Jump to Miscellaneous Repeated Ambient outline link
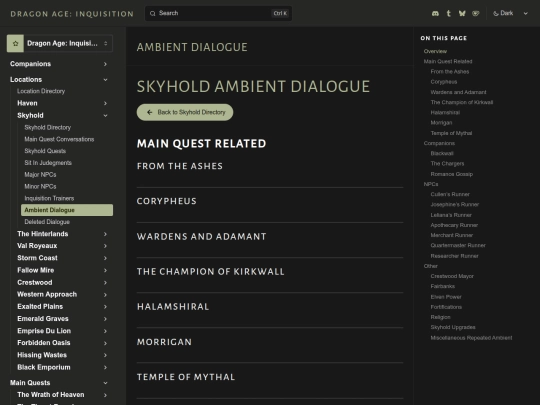This screenshot has width=540, height=405. (471, 338)
